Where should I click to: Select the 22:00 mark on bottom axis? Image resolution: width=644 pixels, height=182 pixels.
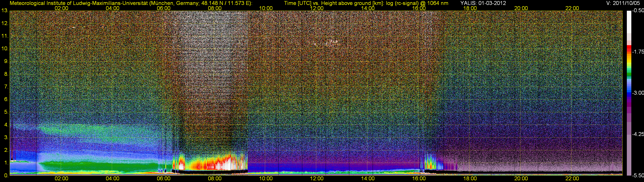click(572, 179)
